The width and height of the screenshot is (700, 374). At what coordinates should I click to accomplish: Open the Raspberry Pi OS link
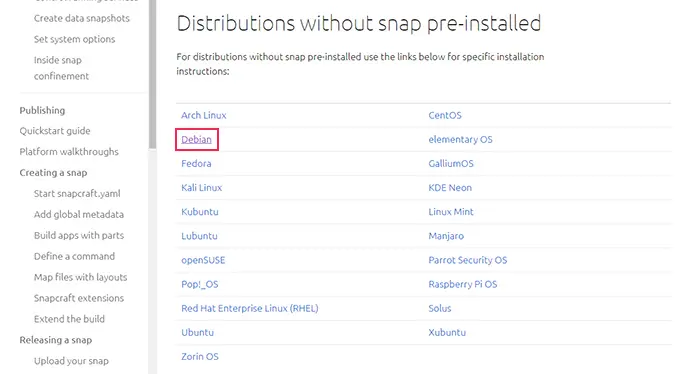tap(462, 284)
